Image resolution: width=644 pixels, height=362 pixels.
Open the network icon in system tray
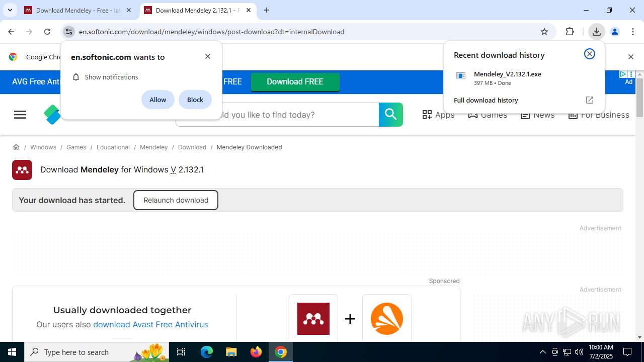(567, 352)
